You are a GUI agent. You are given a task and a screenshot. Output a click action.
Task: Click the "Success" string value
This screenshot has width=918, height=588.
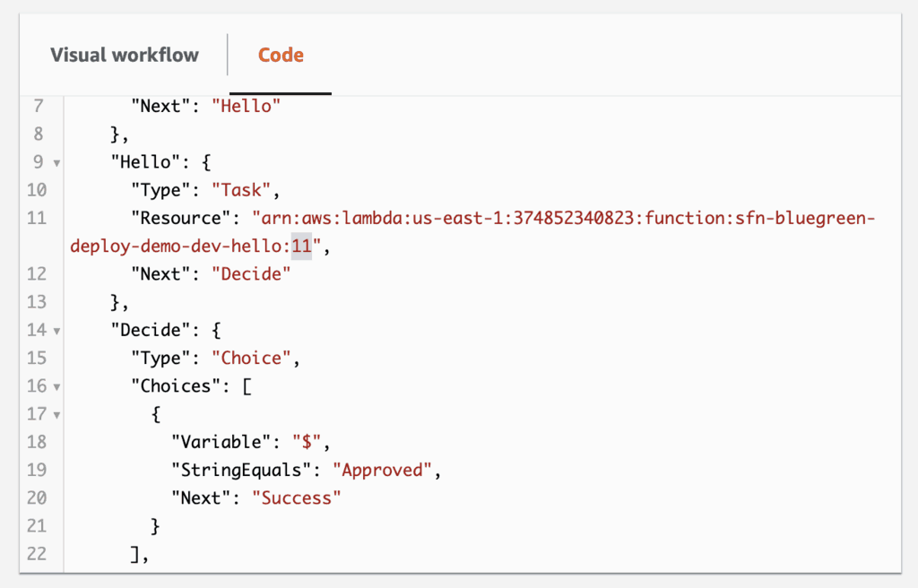pyautogui.click(x=297, y=497)
